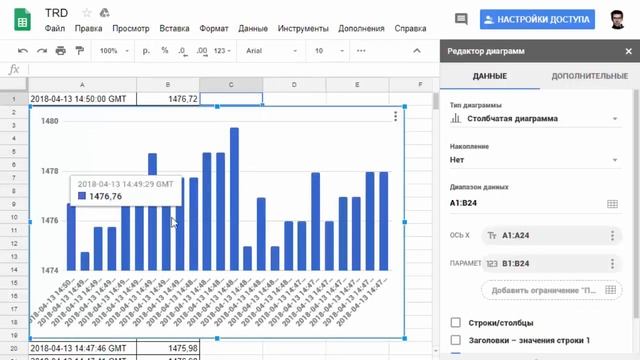The height and width of the screenshot is (360, 640).
Task: Select cell B1 containing 1476,72
Action: coord(168,99)
